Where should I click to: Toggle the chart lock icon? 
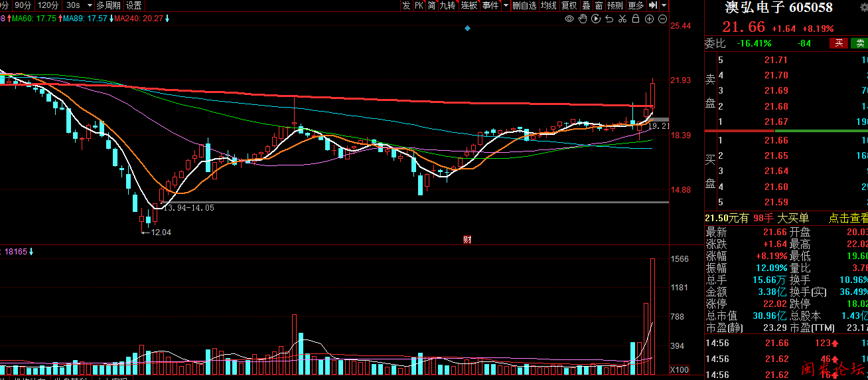click(x=636, y=19)
